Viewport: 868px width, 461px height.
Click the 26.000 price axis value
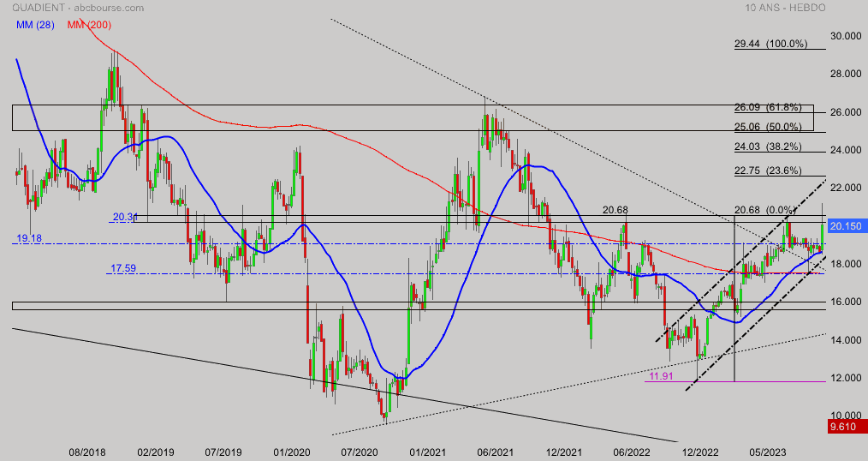point(846,112)
